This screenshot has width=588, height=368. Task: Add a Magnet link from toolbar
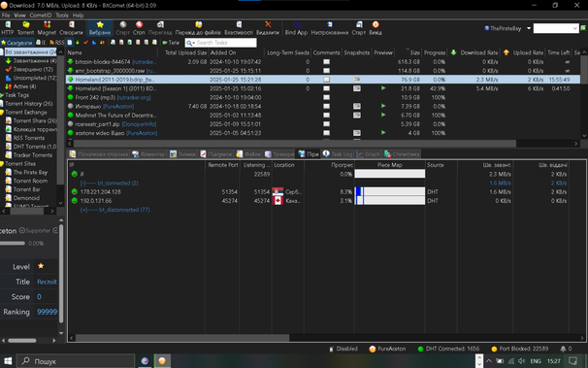coord(47,28)
